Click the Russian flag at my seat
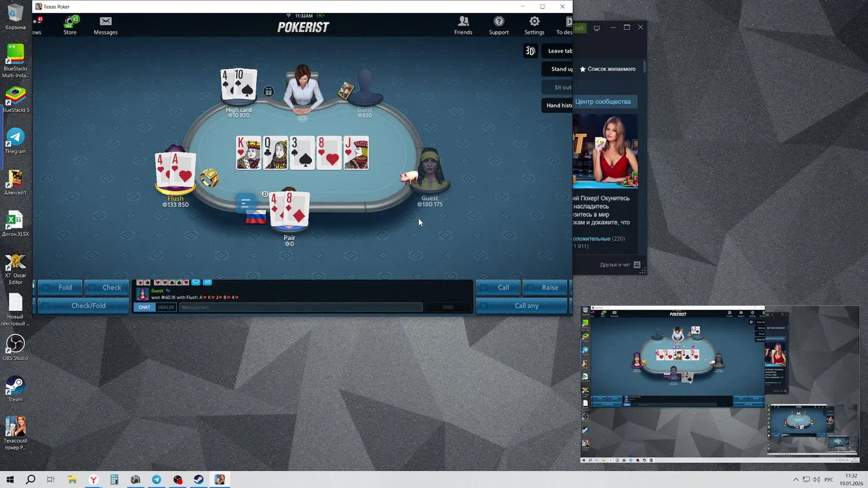The width and height of the screenshot is (868, 488). click(x=256, y=217)
